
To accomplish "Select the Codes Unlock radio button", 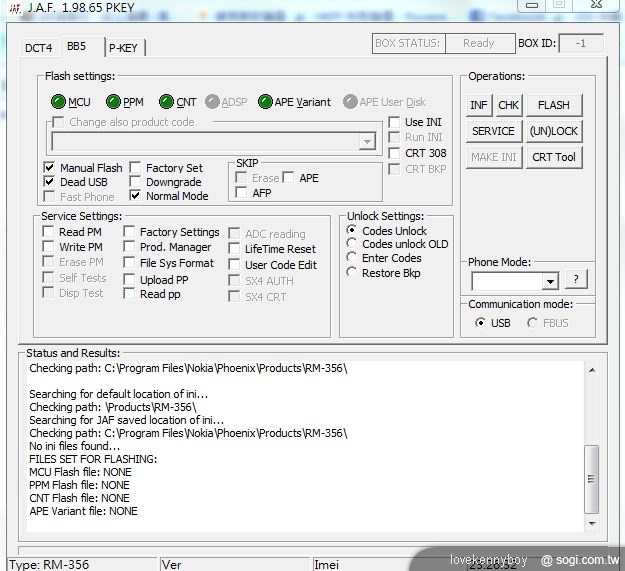I will pyautogui.click(x=351, y=230).
